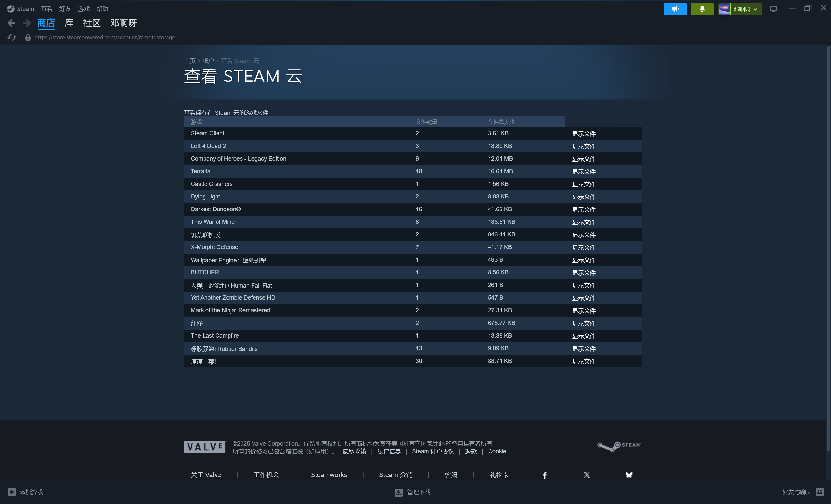
Task: Show files for Rubber Bandits
Action: pos(584,349)
